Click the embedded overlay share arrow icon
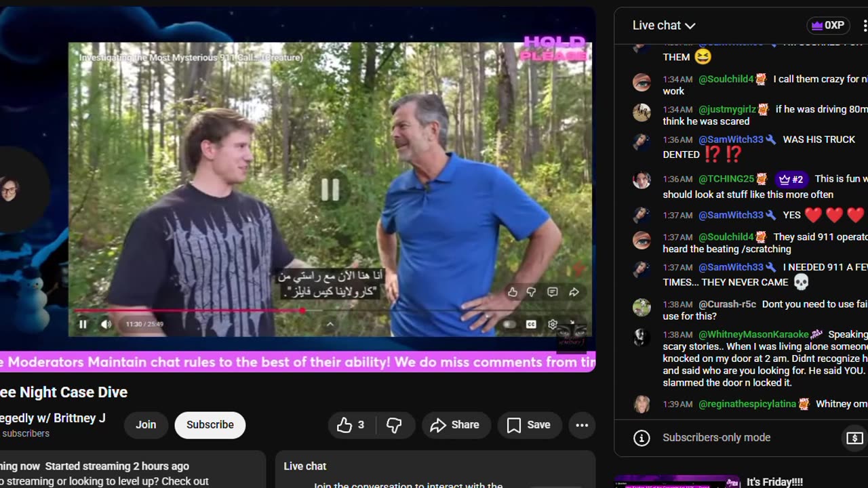 574,292
